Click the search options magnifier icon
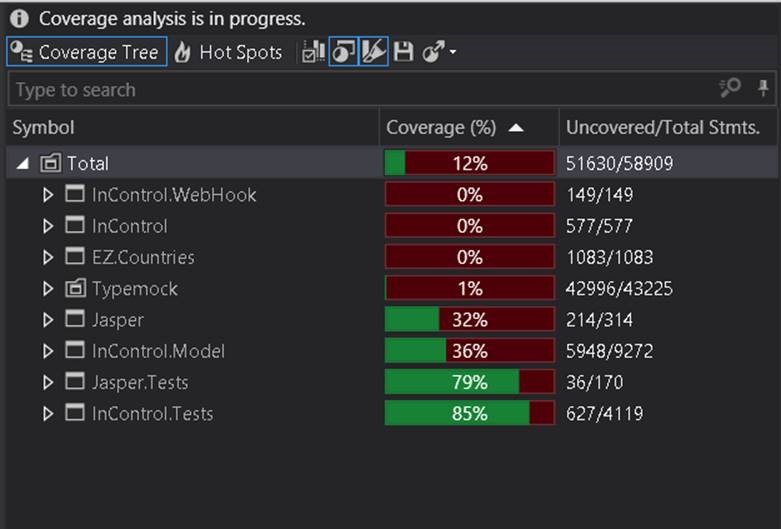This screenshot has height=529, width=781. pyautogui.click(x=730, y=89)
